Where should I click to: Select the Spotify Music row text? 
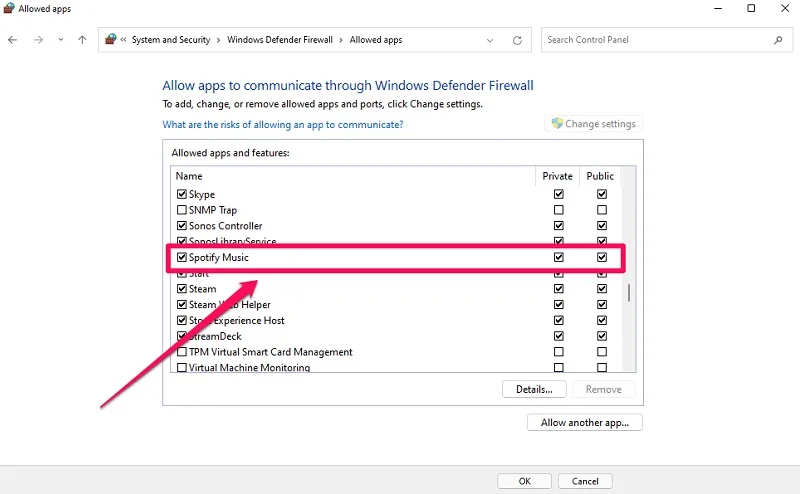[219, 257]
